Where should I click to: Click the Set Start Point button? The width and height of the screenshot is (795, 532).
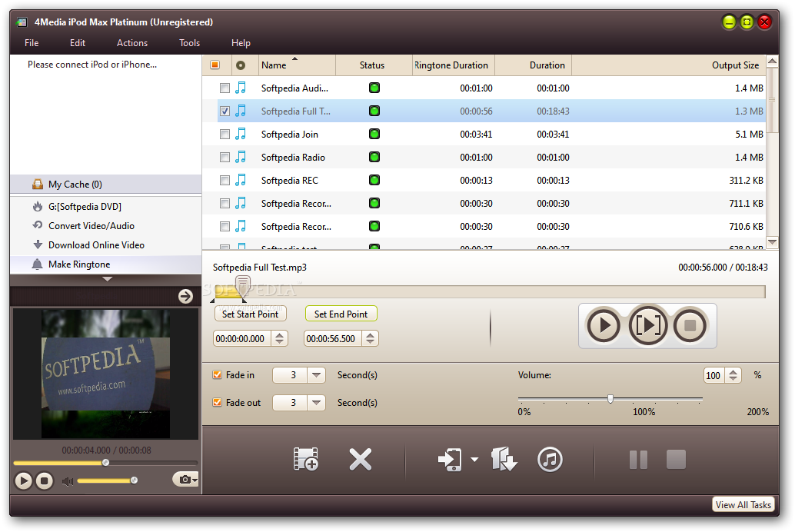pos(251,314)
